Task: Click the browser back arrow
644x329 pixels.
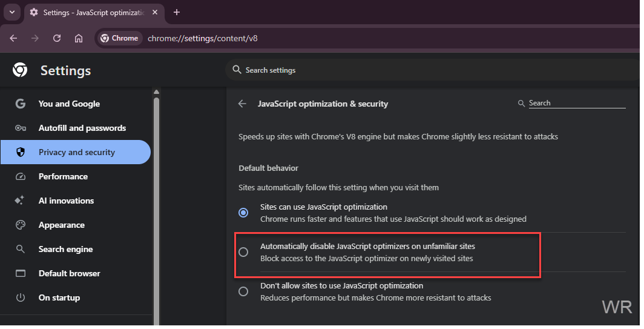Action: [x=13, y=38]
